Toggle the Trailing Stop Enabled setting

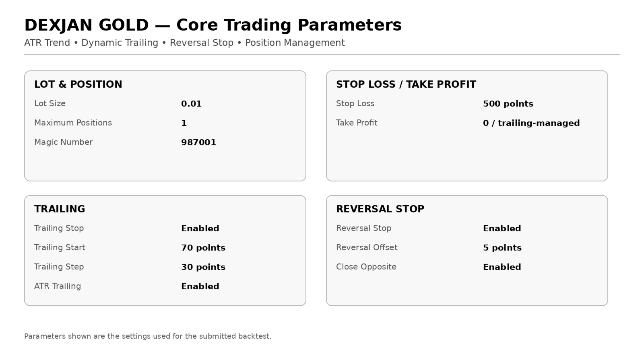[200, 228]
